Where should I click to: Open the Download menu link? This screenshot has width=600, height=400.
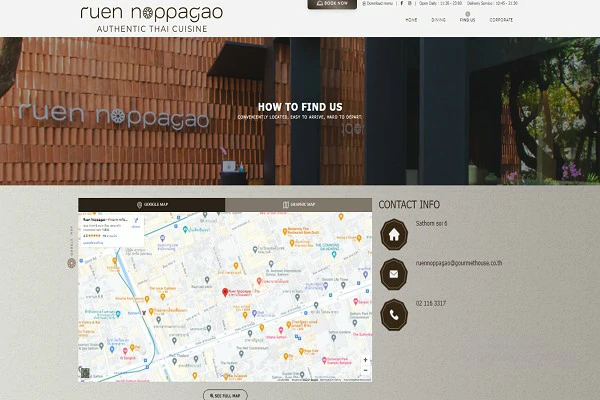(378, 3)
